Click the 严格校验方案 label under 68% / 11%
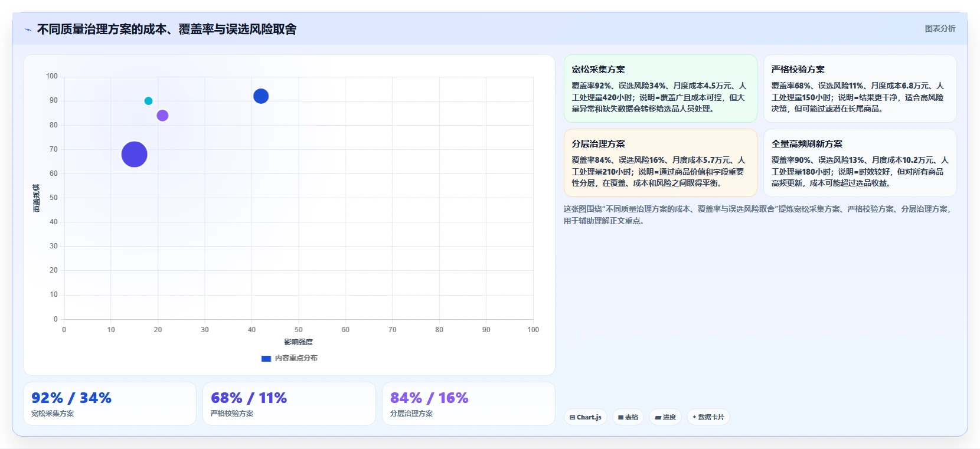Image resolution: width=980 pixels, height=449 pixels. (232, 414)
